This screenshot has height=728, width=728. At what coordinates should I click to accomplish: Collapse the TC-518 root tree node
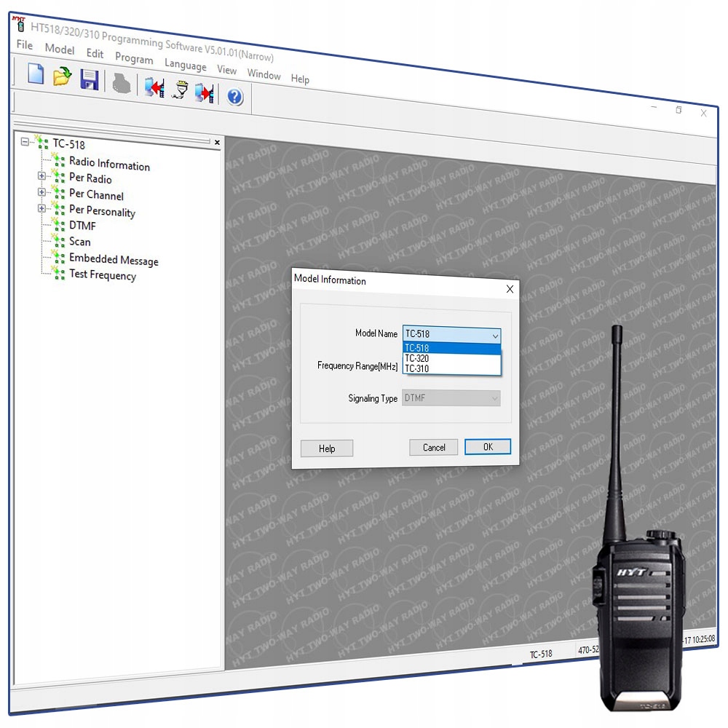point(25,142)
